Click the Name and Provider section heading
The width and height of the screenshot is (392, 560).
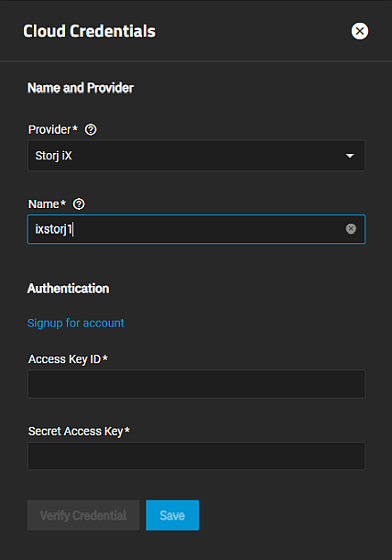[x=81, y=88]
